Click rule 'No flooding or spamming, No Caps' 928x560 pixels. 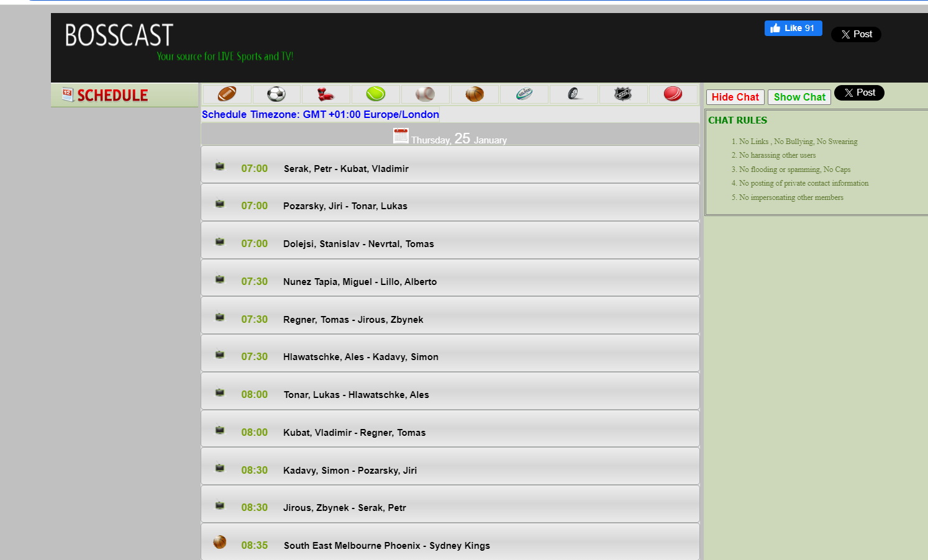794,169
